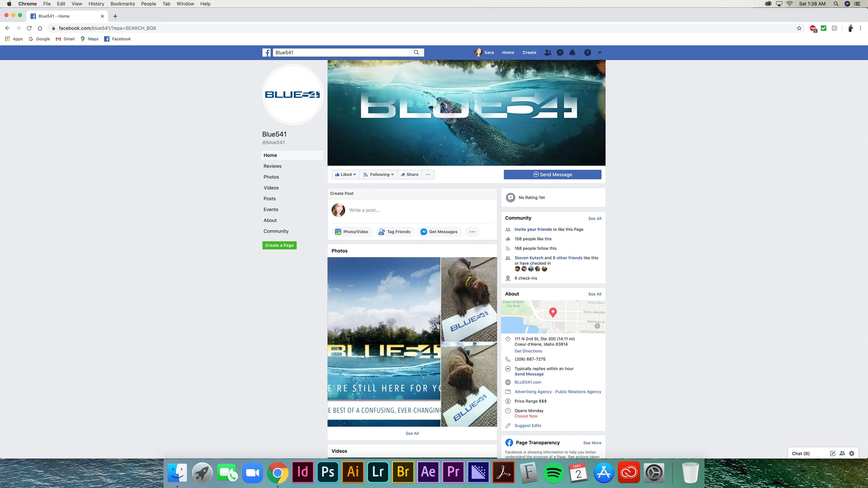The height and width of the screenshot is (488, 868).
Task: Open the Adblock extension icon
Action: click(x=813, y=28)
